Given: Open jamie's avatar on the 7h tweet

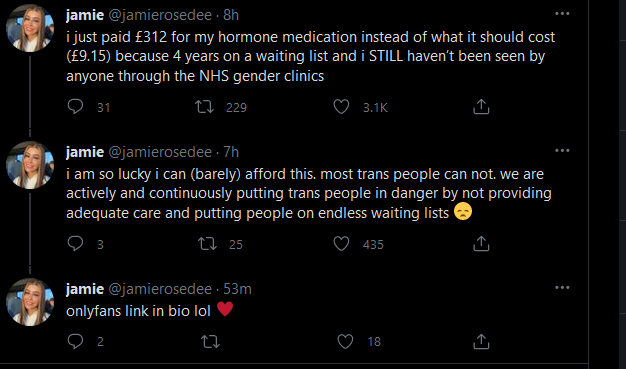Looking at the screenshot, I should (x=30, y=165).
